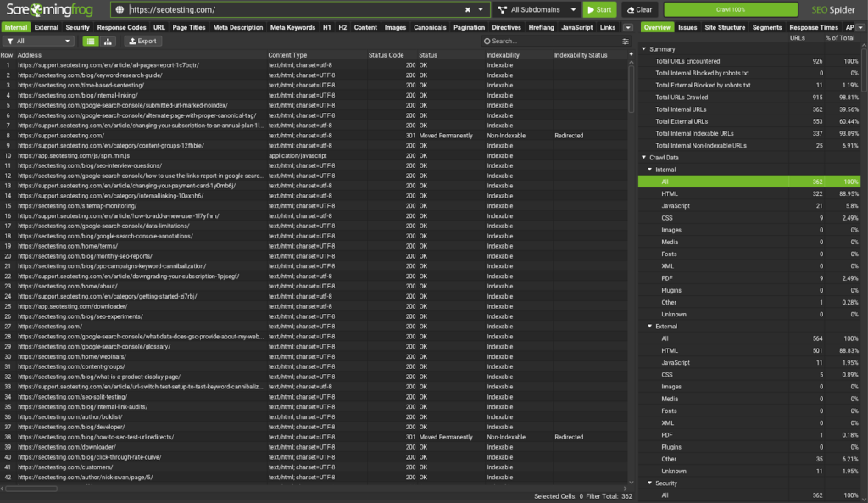868x503 pixels.
Task: Select row with spin.min.js URL
Action: point(314,156)
